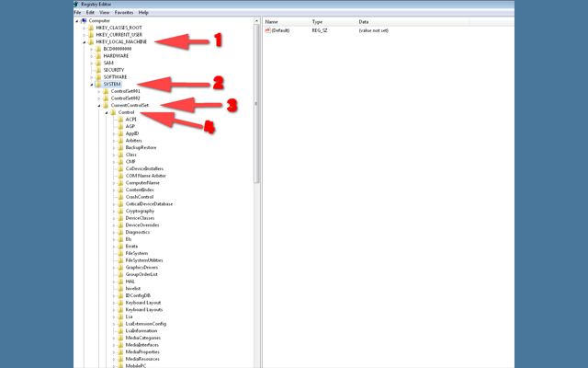Select the CriticalDeviceDatabase key
588x368 pixels.
coord(149,204)
